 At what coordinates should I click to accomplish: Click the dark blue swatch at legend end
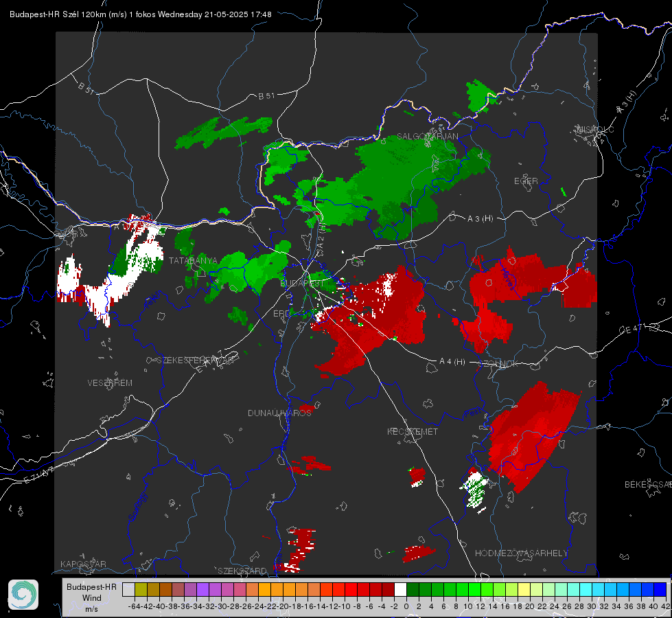660,589
